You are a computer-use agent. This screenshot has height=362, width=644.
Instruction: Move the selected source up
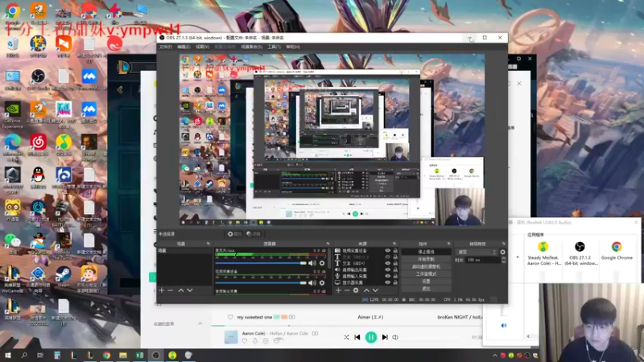tap(366, 290)
